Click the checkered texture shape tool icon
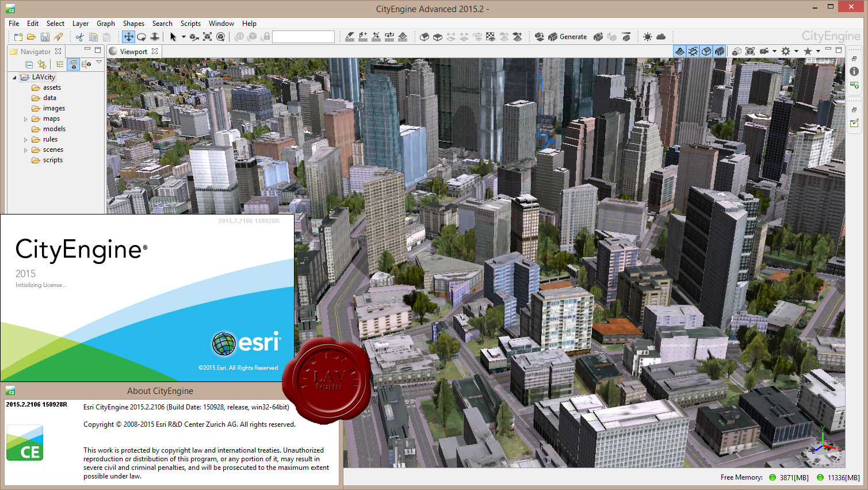Viewport: 868px width, 490px height. [491, 37]
